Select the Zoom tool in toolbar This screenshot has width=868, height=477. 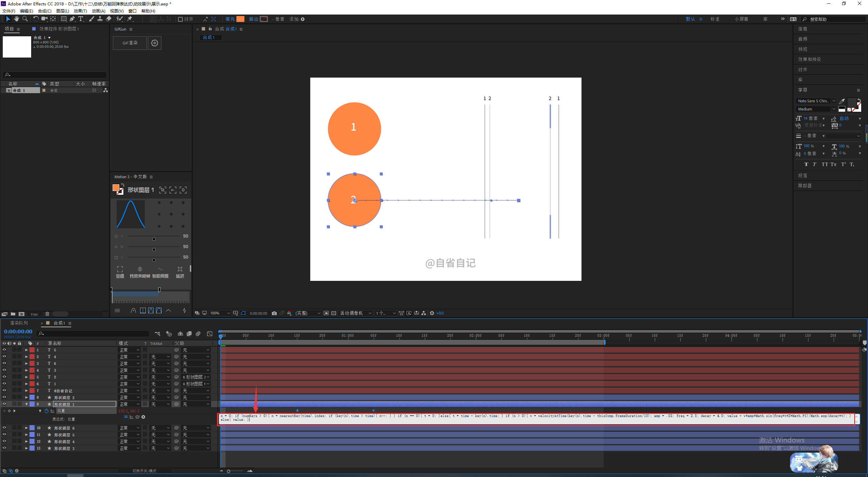(x=25, y=19)
